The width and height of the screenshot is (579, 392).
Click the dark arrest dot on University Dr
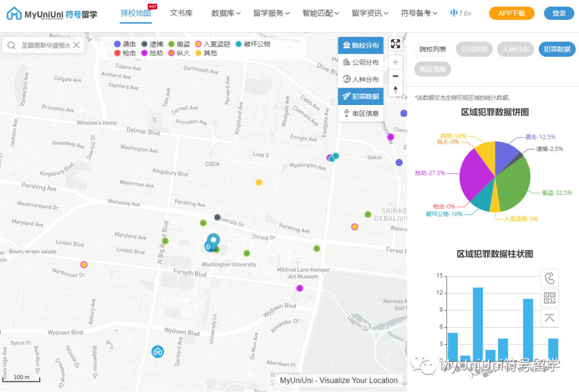click(218, 217)
